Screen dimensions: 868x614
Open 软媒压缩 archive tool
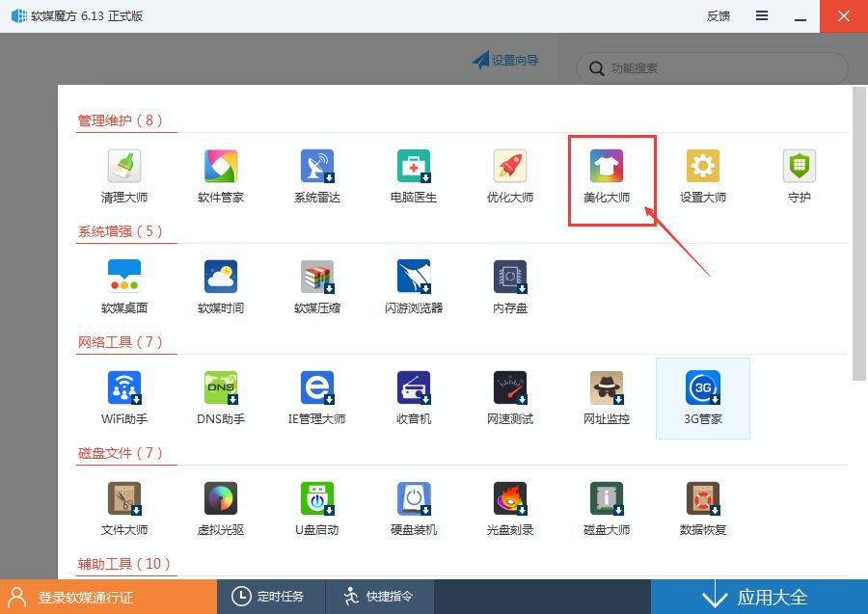tap(317, 286)
